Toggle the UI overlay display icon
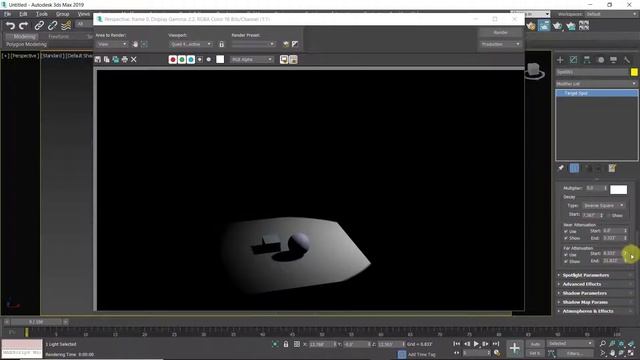Viewport: 640px width, 360px height. 284,60
